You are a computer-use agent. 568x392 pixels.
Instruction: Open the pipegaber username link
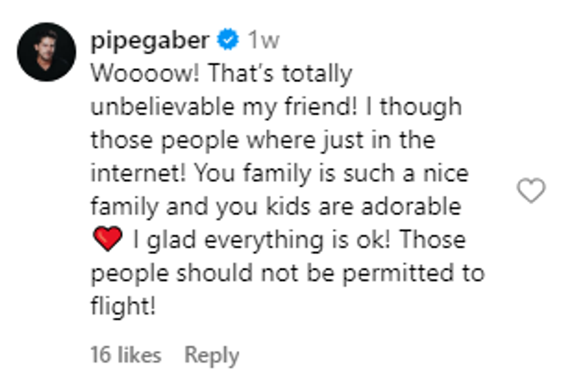(x=150, y=41)
